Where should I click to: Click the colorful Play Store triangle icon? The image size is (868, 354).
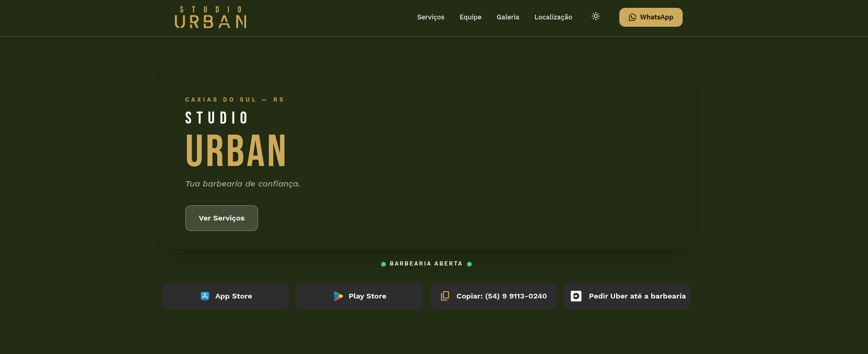coord(338,296)
